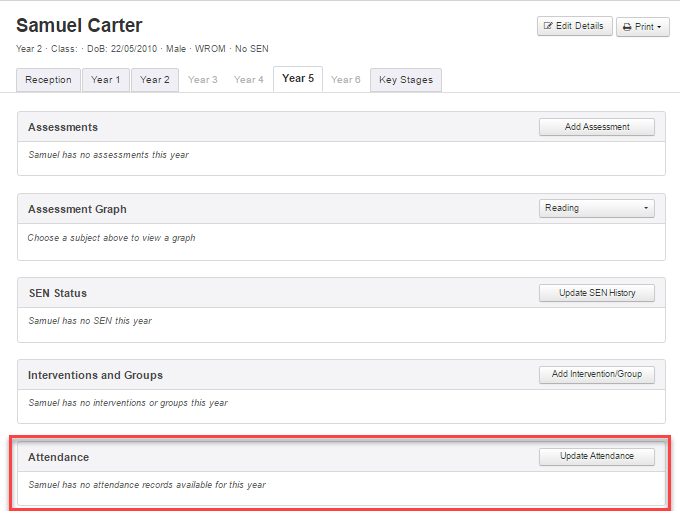Click the pencil icon in Edit Details
Screen dimensions: 680x511
[x=548, y=26]
